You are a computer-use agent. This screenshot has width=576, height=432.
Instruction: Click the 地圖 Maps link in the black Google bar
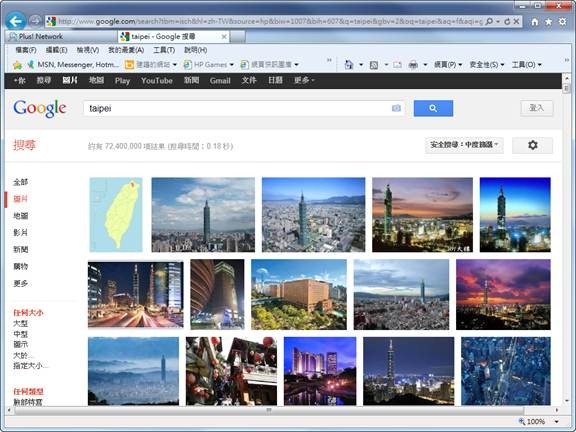(96, 80)
